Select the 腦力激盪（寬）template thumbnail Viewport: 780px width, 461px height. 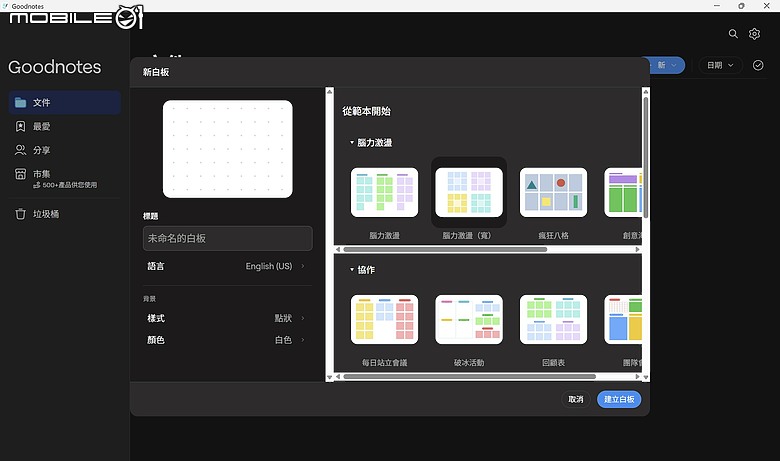click(x=469, y=192)
